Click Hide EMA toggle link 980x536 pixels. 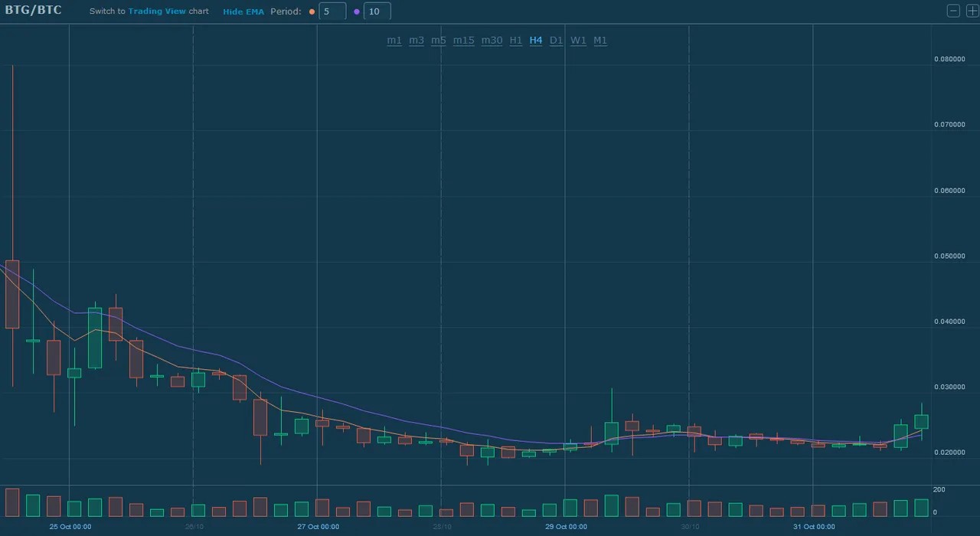(x=243, y=11)
